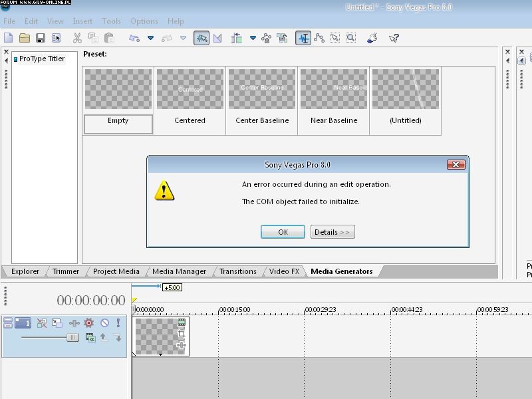Switch to the Trimmer tab
This screenshot has height=399, width=532.
coord(66,271)
